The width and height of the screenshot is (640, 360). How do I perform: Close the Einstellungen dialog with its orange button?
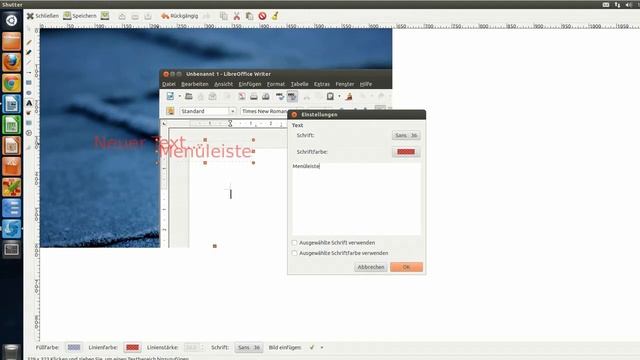pyautogui.click(x=294, y=115)
